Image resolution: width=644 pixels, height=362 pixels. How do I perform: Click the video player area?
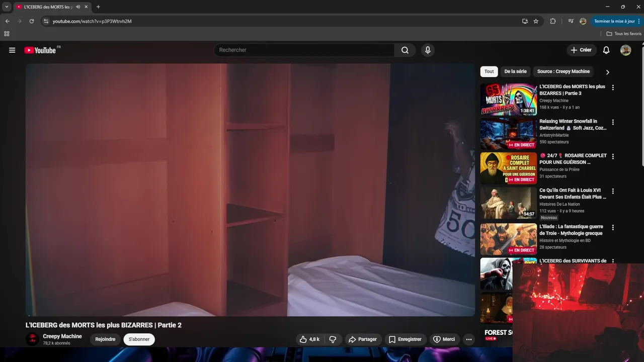(250, 190)
